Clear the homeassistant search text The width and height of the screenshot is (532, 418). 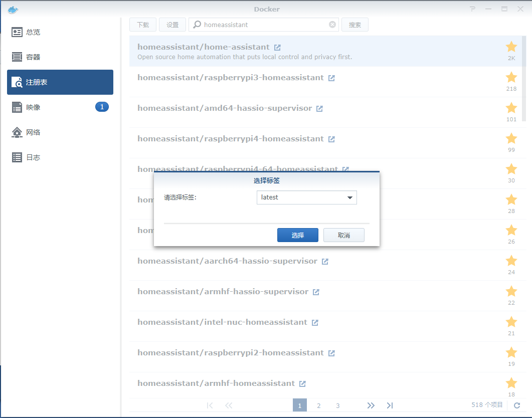tap(332, 25)
